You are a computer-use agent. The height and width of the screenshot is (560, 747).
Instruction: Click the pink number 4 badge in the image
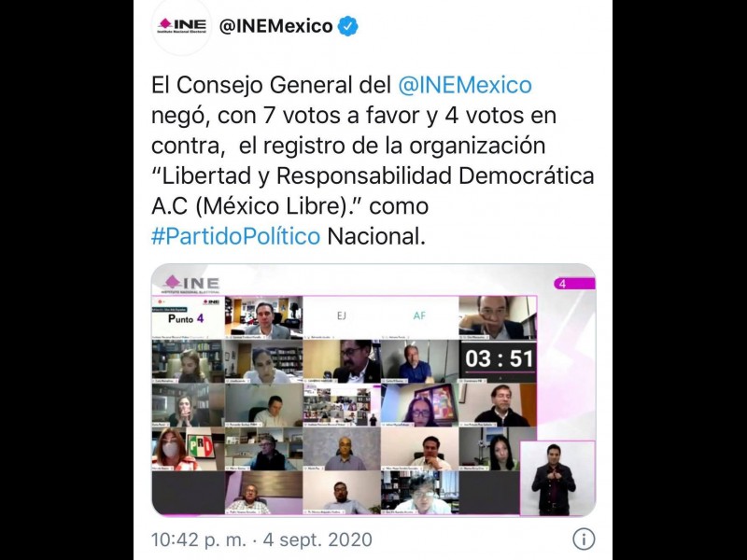click(574, 285)
